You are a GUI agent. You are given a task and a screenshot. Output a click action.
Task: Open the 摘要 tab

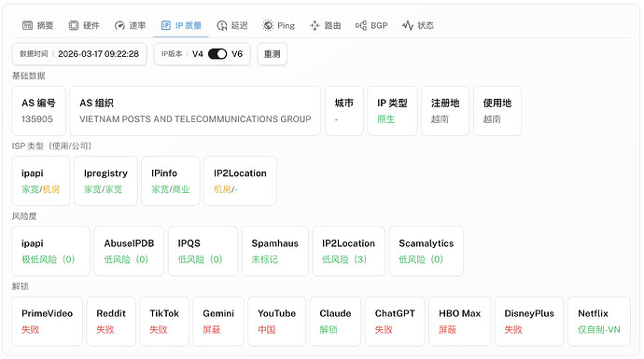tap(37, 25)
